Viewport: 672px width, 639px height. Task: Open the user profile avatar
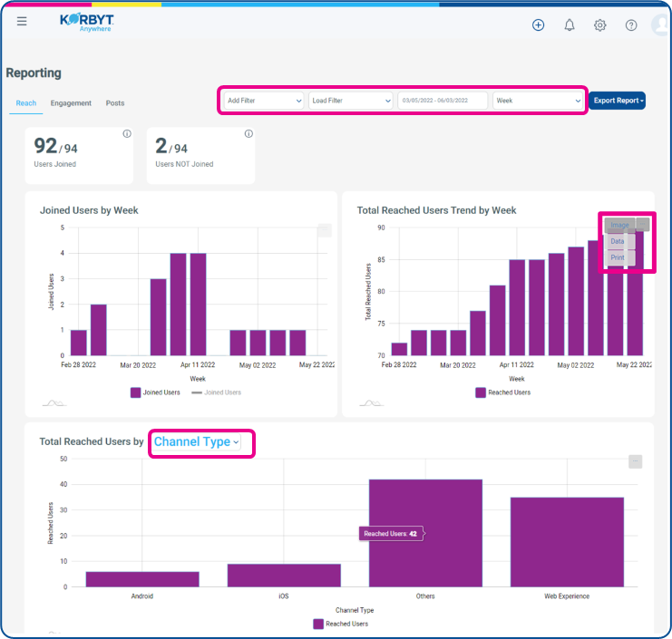coord(660,25)
